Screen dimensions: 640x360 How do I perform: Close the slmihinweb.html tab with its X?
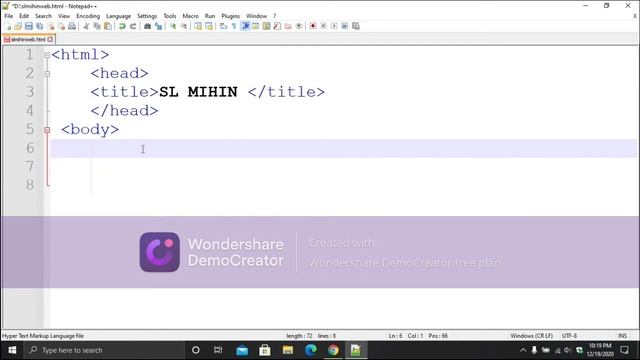pos(50,40)
